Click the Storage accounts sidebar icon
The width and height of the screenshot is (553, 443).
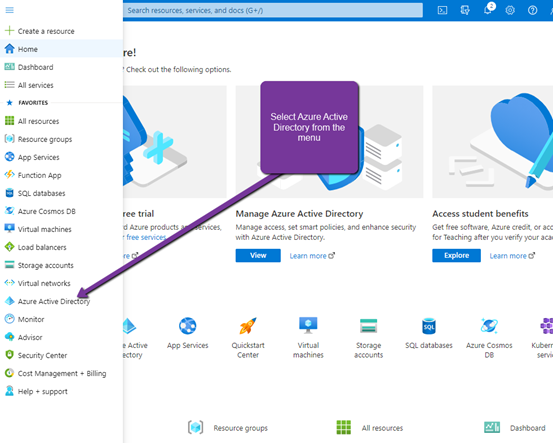point(10,265)
